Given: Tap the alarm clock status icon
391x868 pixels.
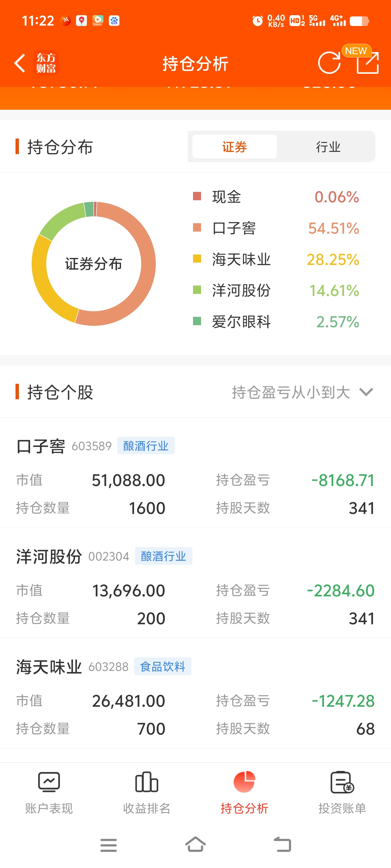Looking at the screenshot, I should tap(257, 21).
